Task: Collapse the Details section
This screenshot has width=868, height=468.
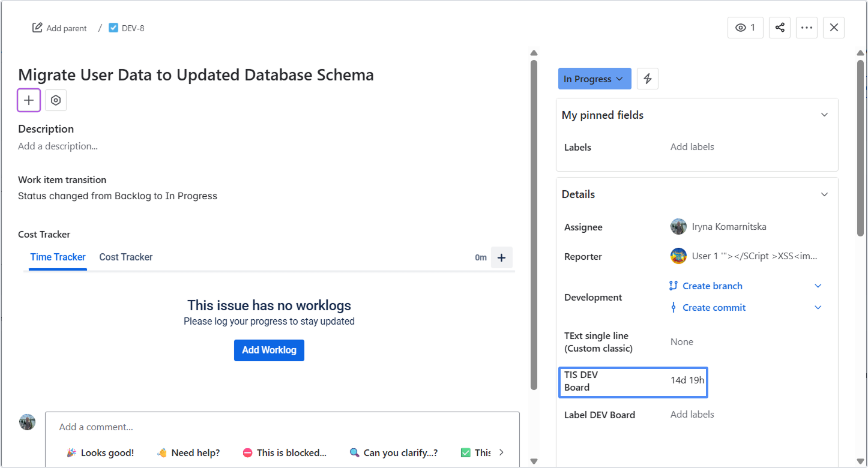Action: click(x=824, y=194)
